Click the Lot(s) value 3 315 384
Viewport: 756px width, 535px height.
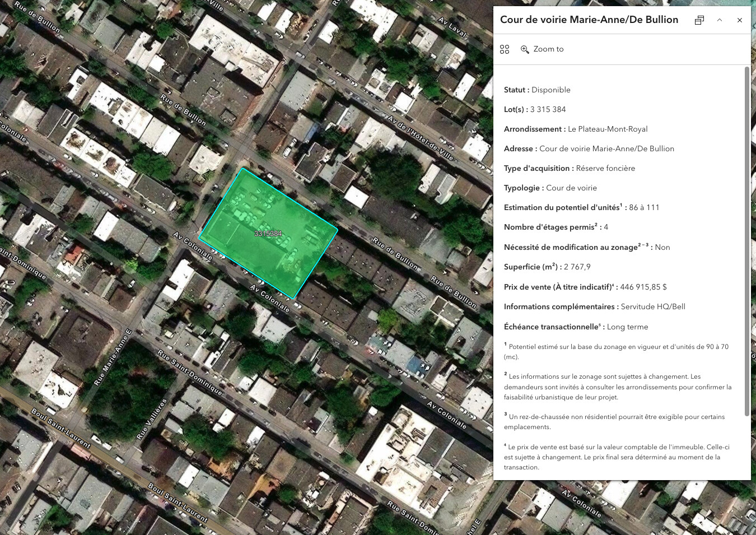pyautogui.click(x=548, y=109)
